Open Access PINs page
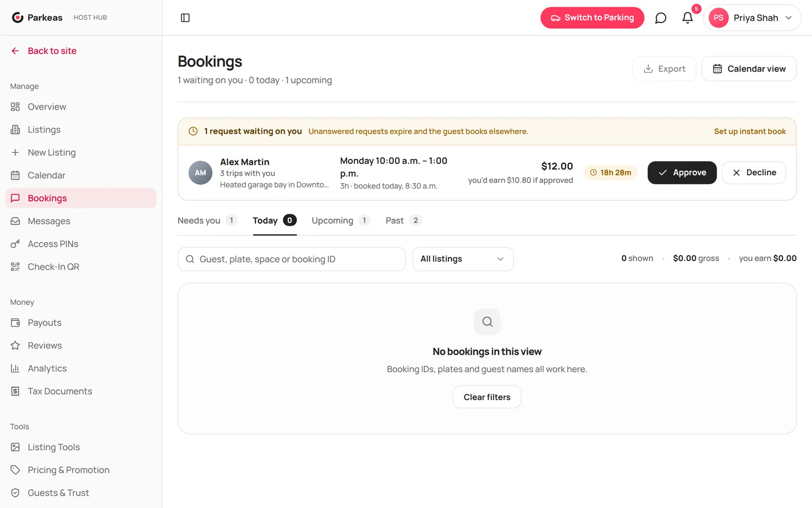 81,244
